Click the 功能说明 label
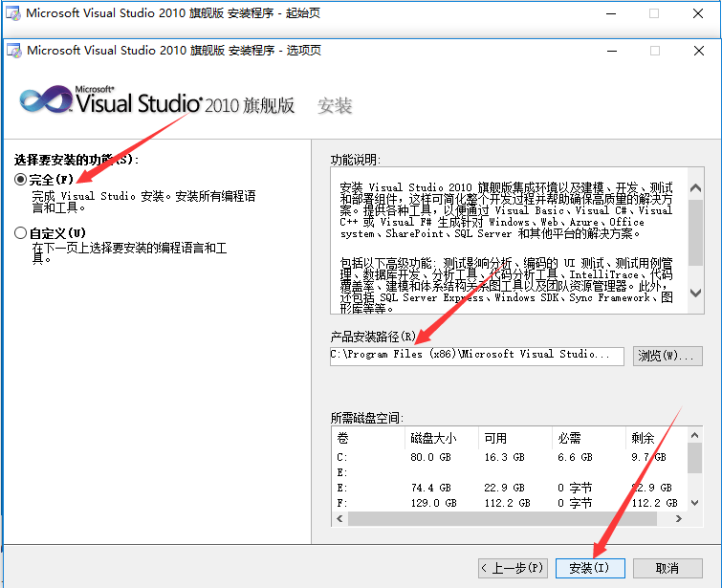The image size is (722, 588). [356, 160]
